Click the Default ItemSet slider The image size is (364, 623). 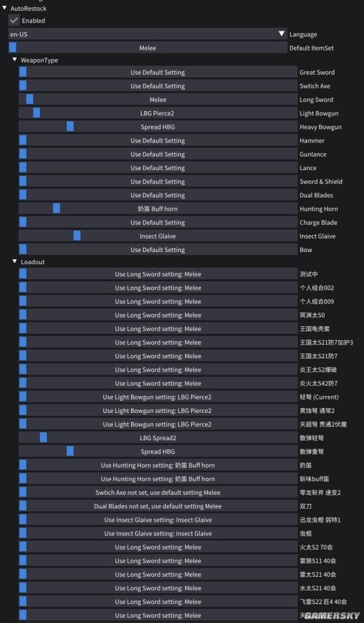pos(148,48)
